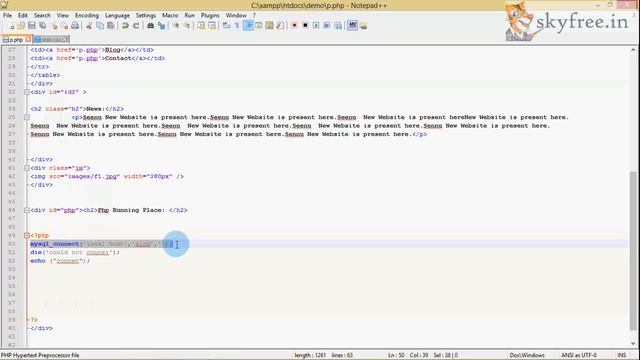The height and width of the screenshot is (360, 640).
Task: Toggle the highlighted indent guide button
Action: pos(248,26)
